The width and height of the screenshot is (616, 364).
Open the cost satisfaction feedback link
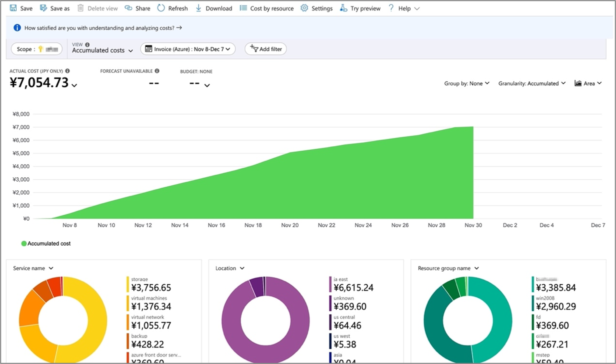coord(103,28)
